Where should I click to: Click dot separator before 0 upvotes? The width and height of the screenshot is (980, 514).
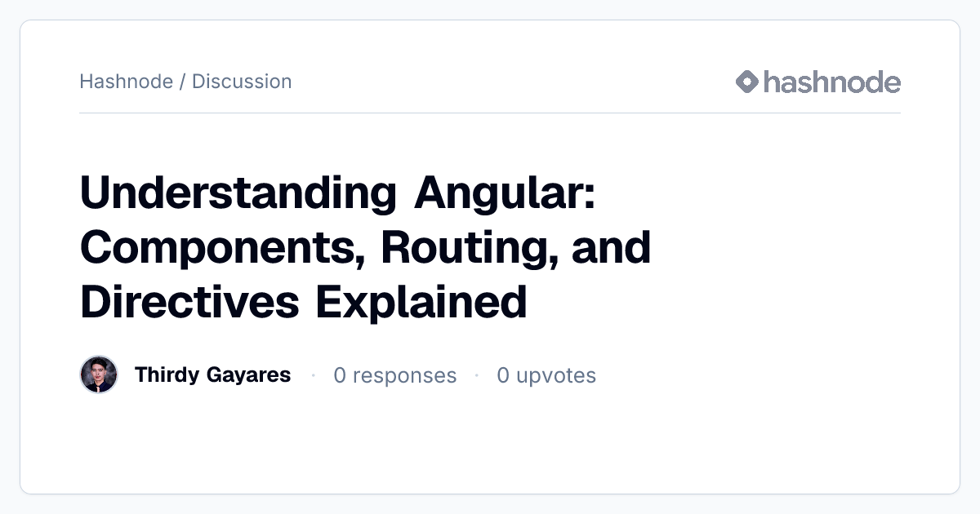pos(477,375)
